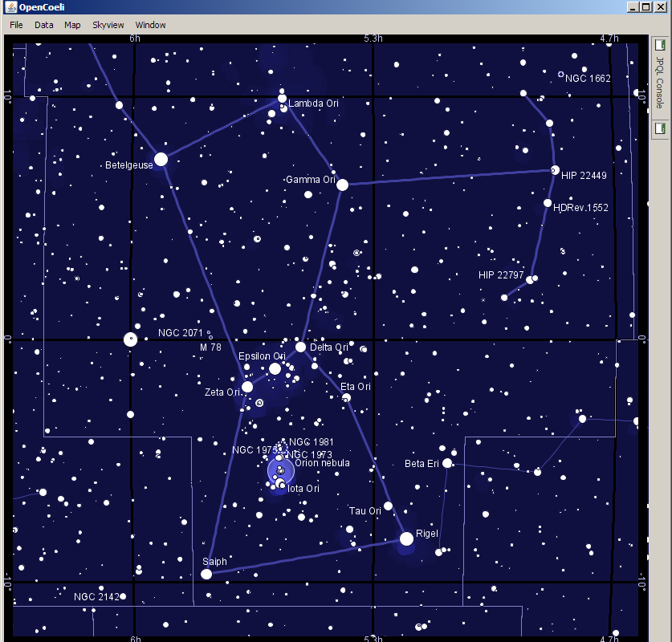Click the NGC 1662 cluster marker
The height and width of the screenshot is (642, 672).
click(560, 75)
